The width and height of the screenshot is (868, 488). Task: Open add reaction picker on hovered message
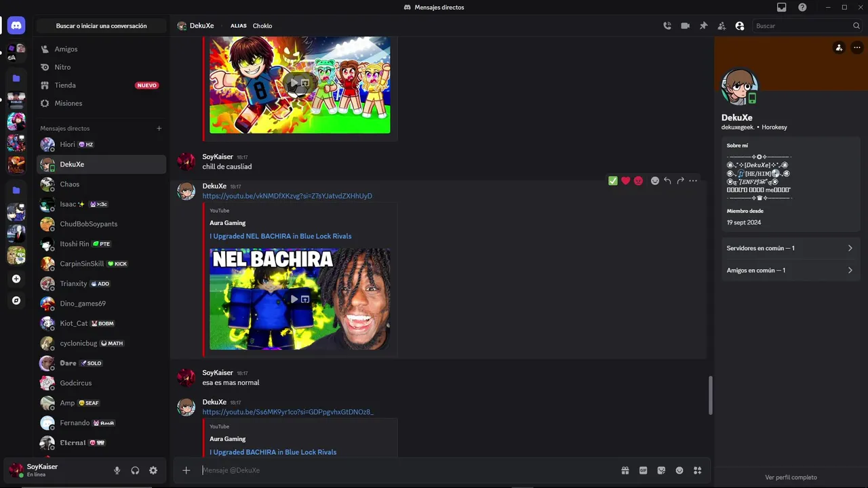tap(655, 181)
